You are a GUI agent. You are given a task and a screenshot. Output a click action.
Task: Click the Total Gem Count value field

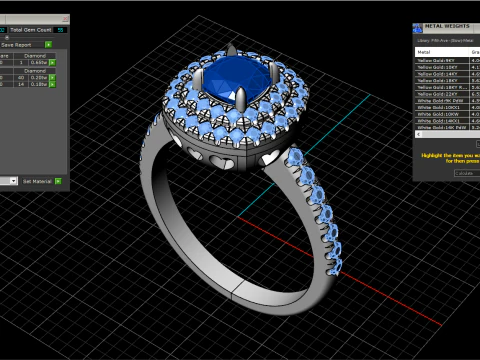tap(60, 30)
